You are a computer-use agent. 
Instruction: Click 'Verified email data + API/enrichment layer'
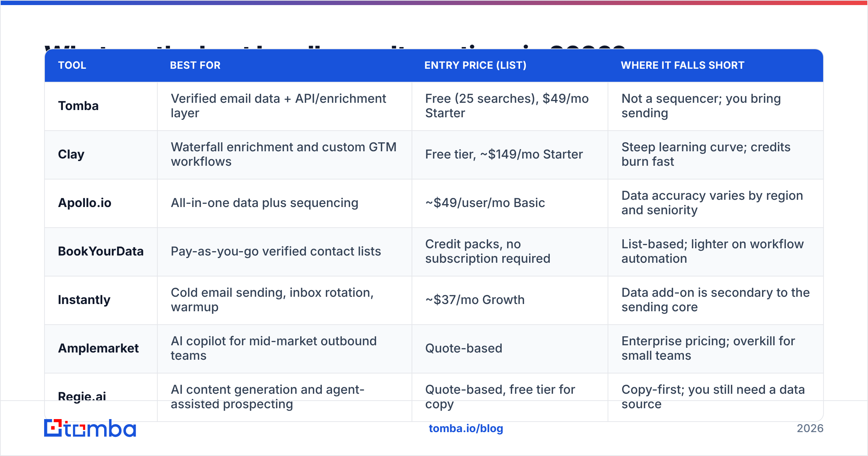pyautogui.click(x=278, y=106)
